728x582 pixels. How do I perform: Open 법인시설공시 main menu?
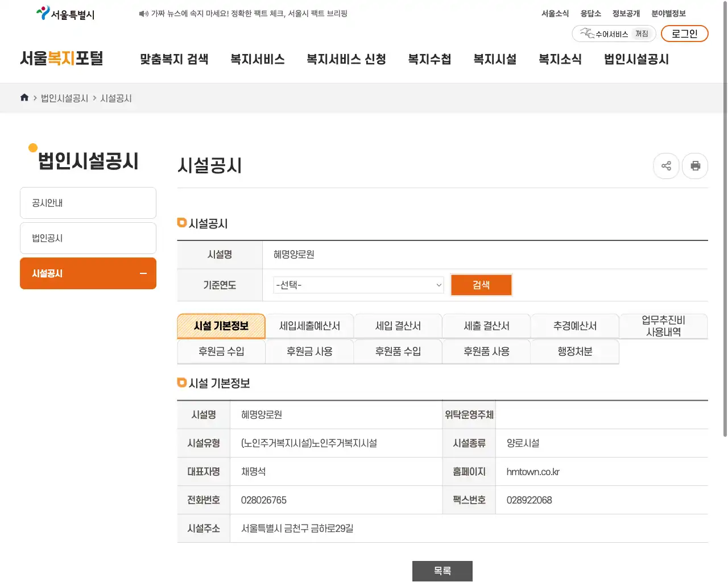coord(636,59)
